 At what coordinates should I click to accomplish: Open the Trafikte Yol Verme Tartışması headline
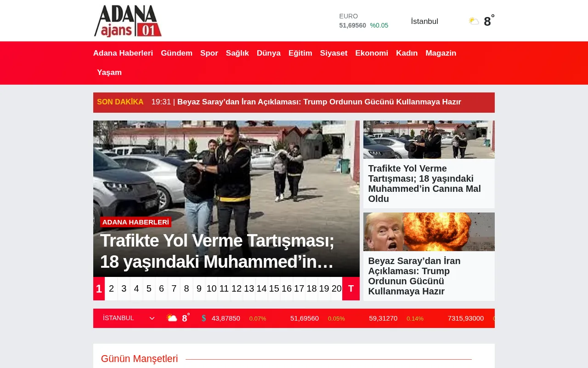pyautogui.click(x=424, y=184)
